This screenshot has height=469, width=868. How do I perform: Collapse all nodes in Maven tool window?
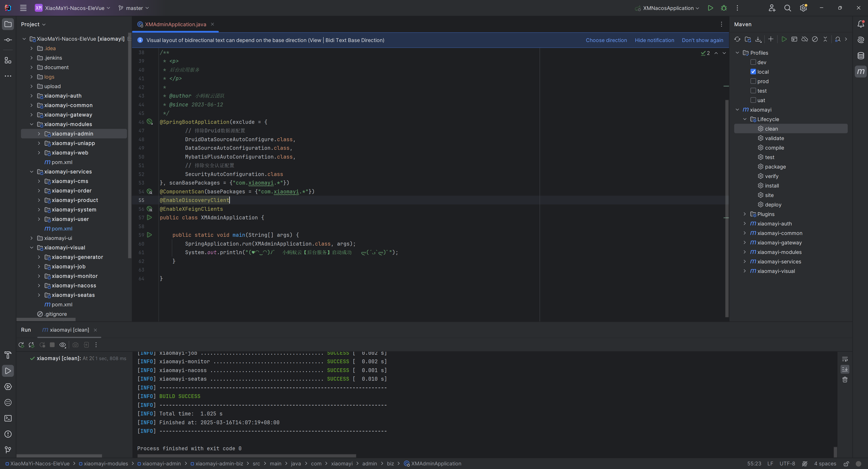(x=825, y=39)
